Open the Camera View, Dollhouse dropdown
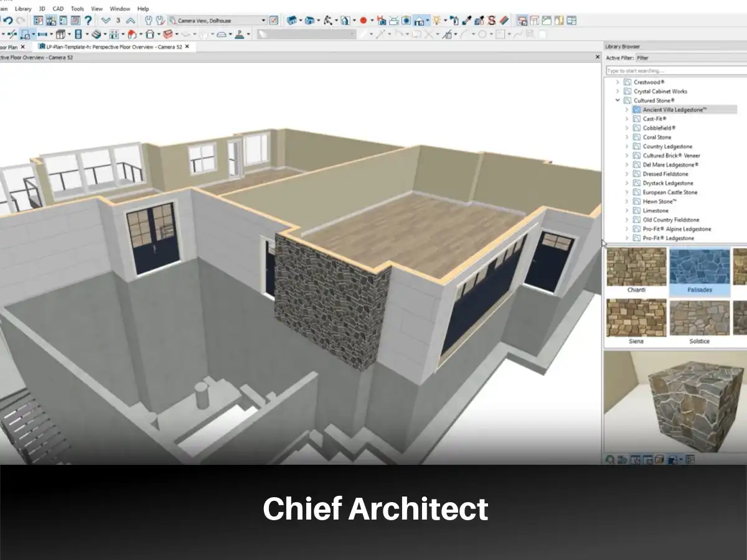Screen dimensions: 747x560 click(x=218, y=21)
